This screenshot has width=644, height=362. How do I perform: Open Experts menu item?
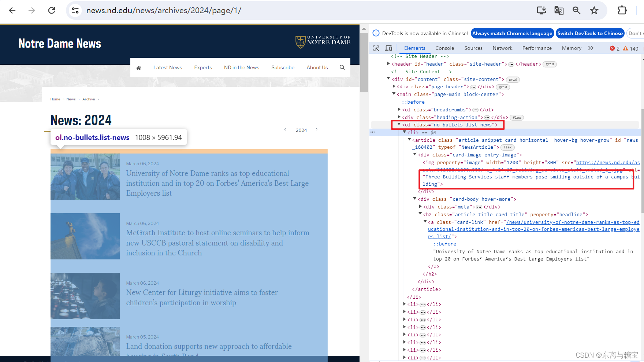pyautogui.click(x=203, y=67)
